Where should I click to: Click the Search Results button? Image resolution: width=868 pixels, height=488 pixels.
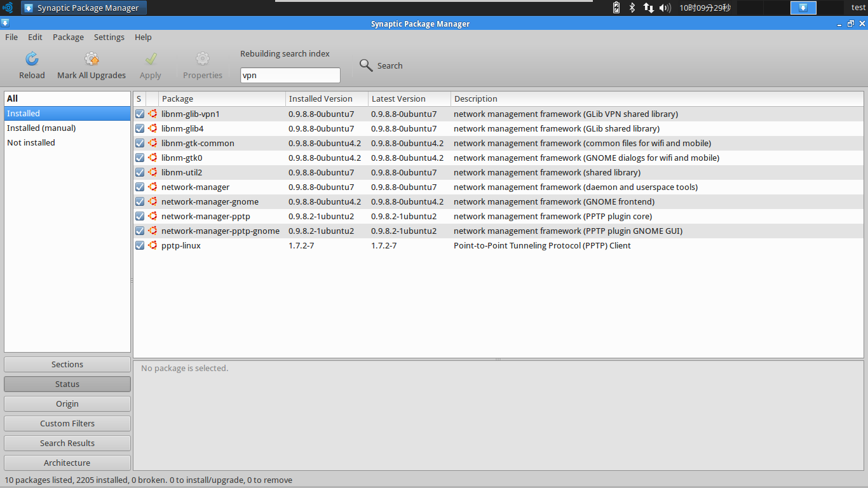pyautogui.click(x=67, y=443)
